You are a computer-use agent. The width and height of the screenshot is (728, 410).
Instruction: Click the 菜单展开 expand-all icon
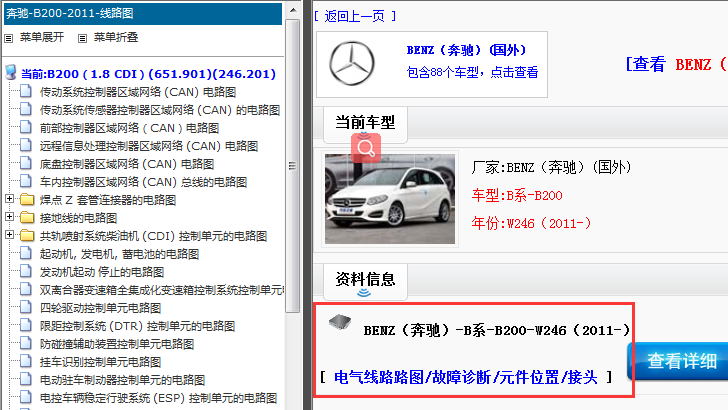8,38
